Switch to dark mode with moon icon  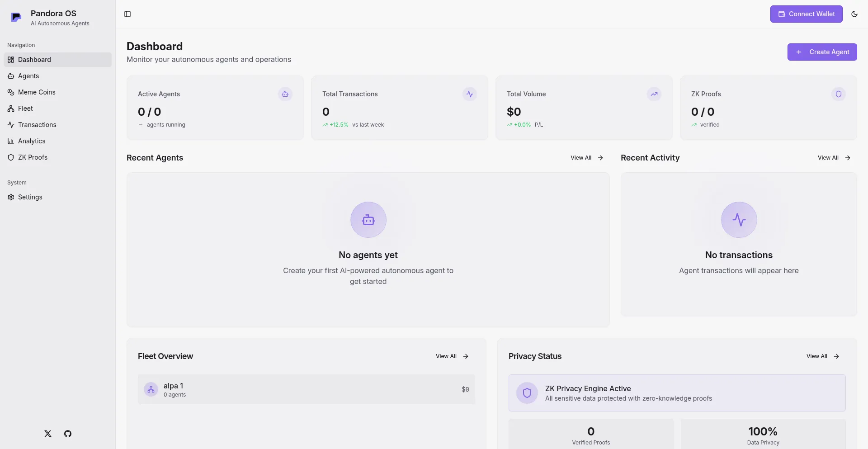point(854,14)
